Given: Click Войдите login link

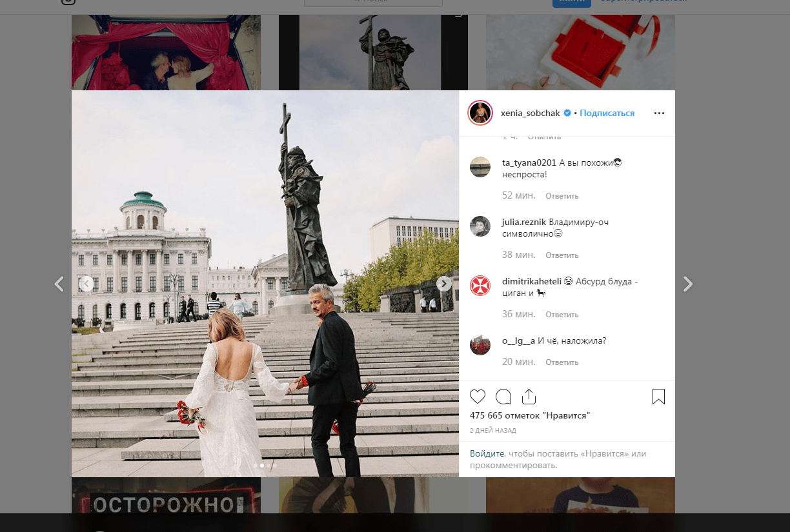Looking at the screenshot, I should [x=487, y=454].
